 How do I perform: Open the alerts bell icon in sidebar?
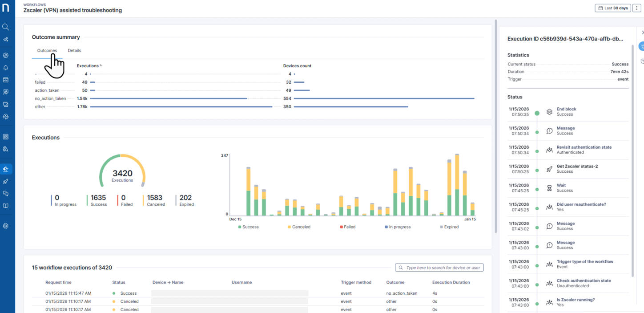pyautogui.click(x=6, y=68)
